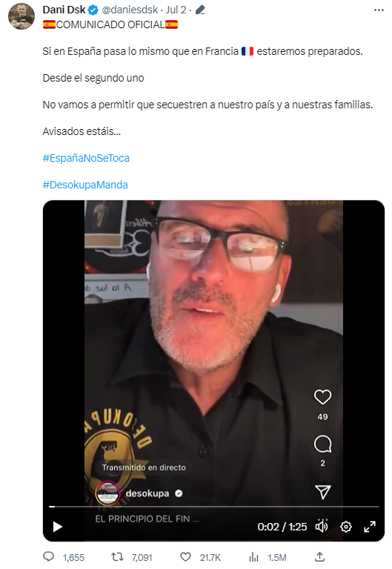
Task: Click the @daniesdsk handle
Action: (x=130, y=10)
